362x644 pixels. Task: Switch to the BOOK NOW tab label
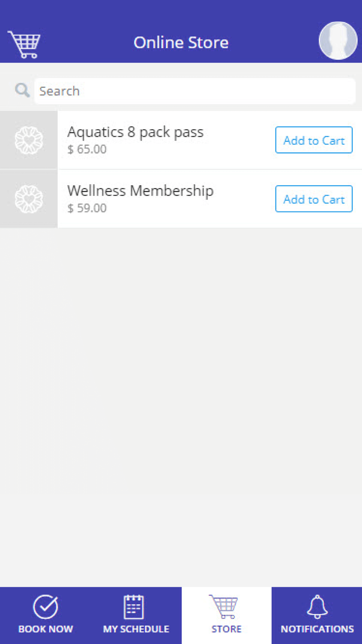46,629
